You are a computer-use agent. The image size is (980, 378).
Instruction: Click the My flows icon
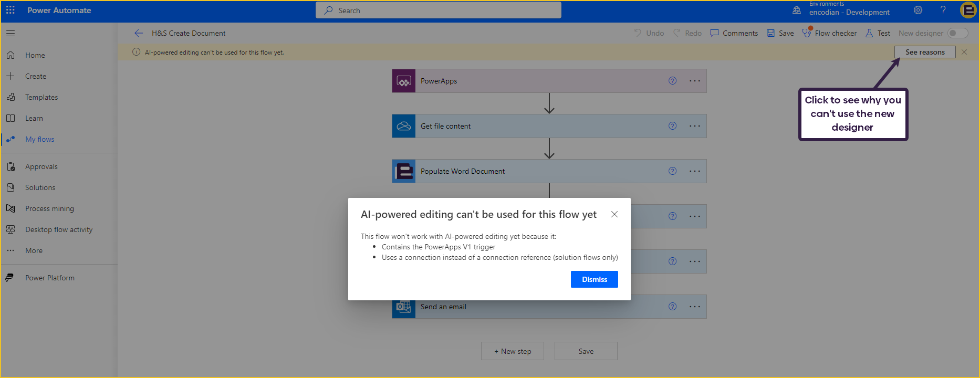tap(11, 139)
